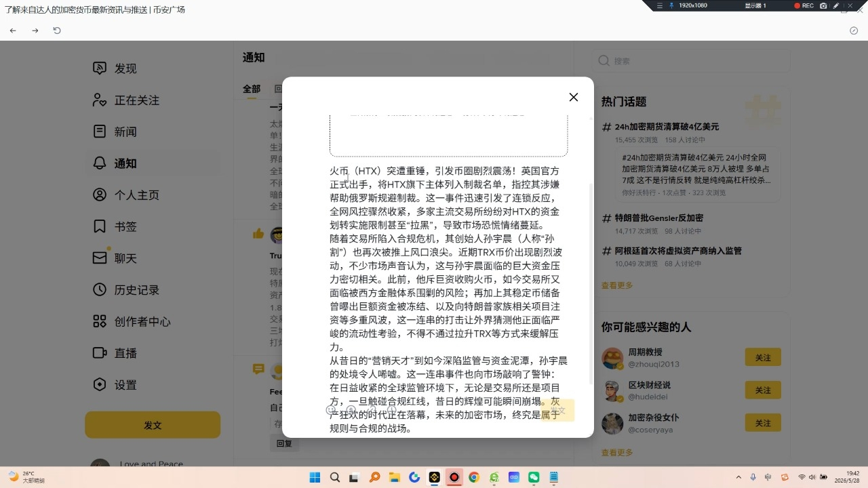Click the 发文 button inside the dialog
This screenshot has height=488, width=868.
click(557, 410)
